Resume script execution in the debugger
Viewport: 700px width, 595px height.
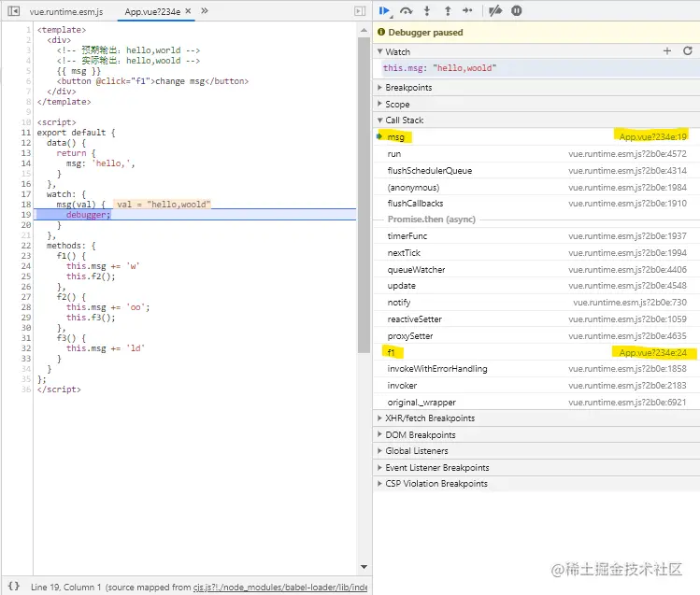[384, 11]
